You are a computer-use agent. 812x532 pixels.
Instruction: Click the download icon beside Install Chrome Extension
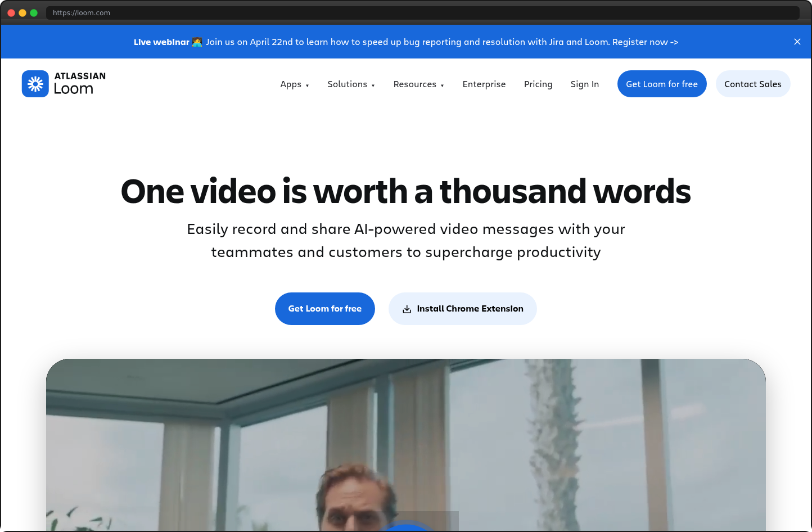coord(407,309)
